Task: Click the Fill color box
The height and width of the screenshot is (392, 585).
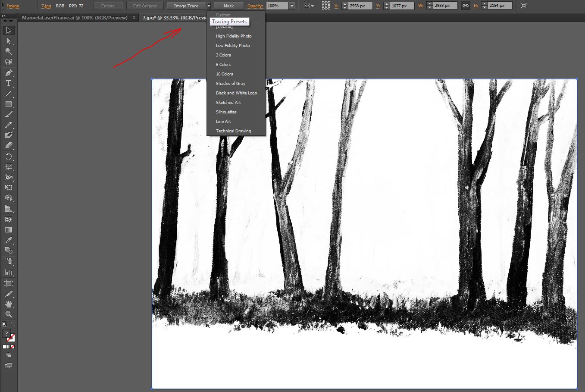Action: tap(6, 334)
